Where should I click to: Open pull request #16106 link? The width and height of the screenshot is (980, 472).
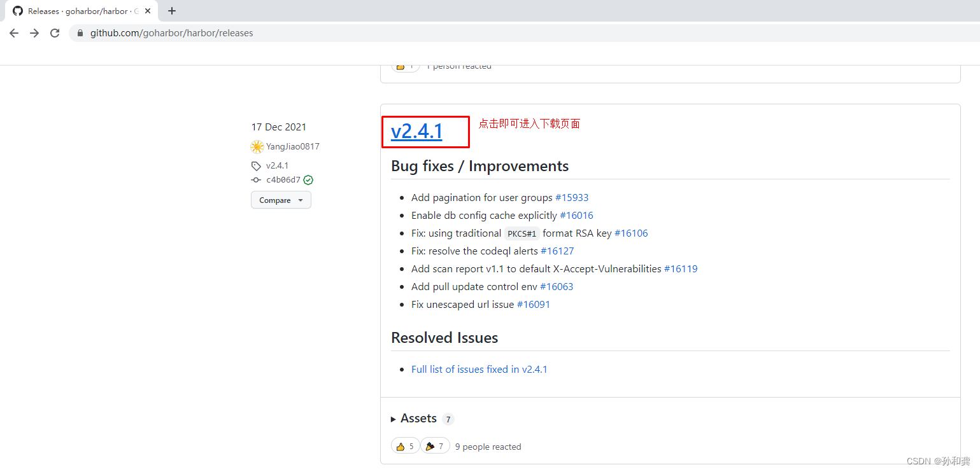[x=631, y=233]
